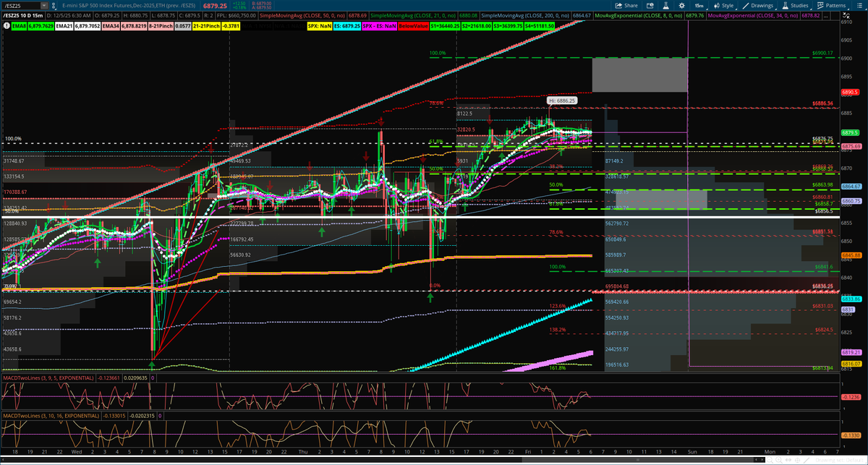Click the EMA34 pink label
The width and height of the screenshot is (868, 465).
coord(111,25)
